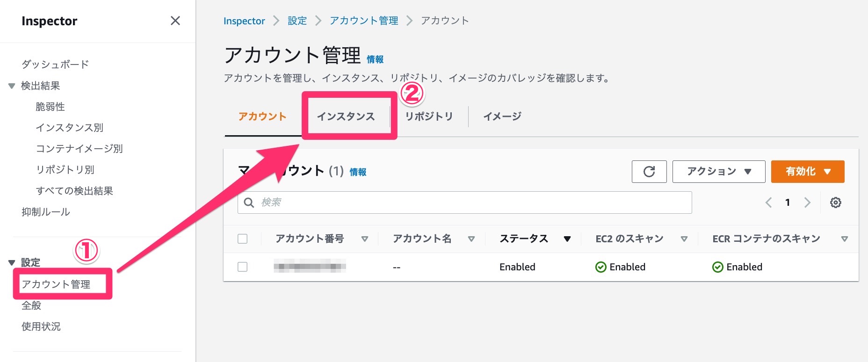This screenshot has height=362, width=868.
Task: Open the table preferences gear icon
Action: [836, 202]
